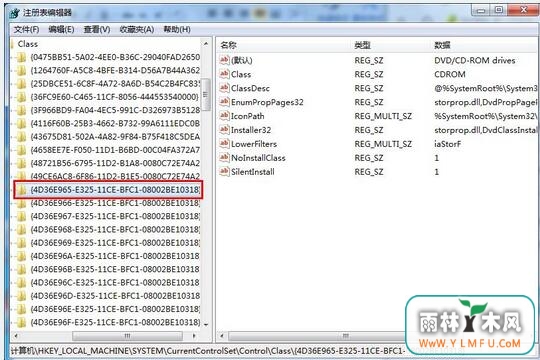Click the 名称 column header
The width and height of the screenshot is (540, 360).
[228, 45]
